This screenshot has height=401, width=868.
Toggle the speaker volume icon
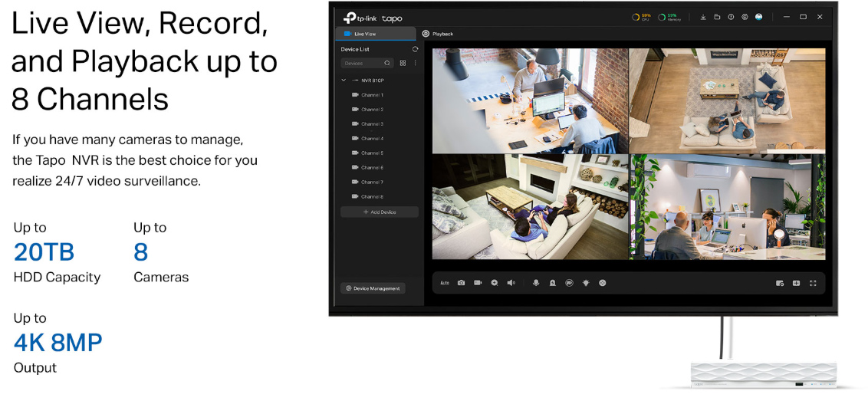pyautogui.click(x=511, y=283)
